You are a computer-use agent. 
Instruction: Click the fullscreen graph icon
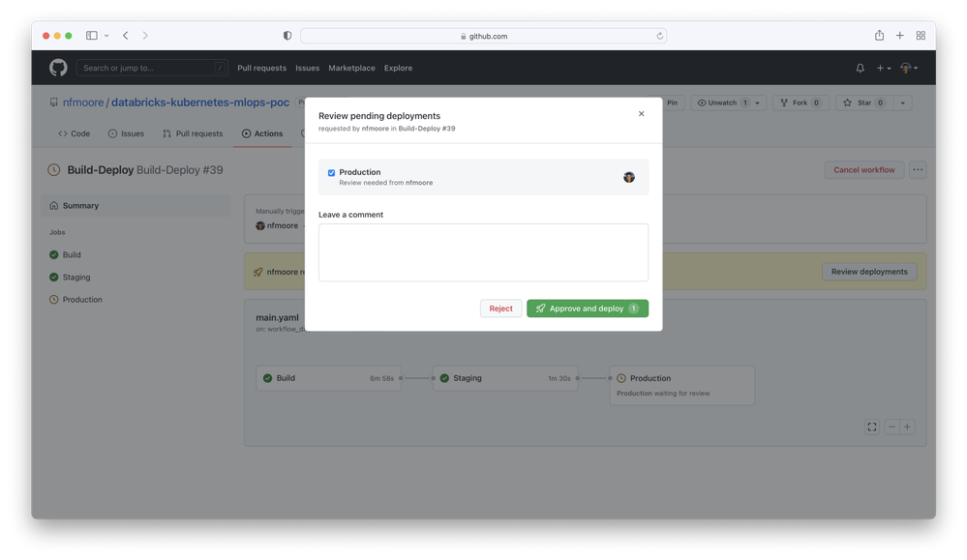coord(872,427)
